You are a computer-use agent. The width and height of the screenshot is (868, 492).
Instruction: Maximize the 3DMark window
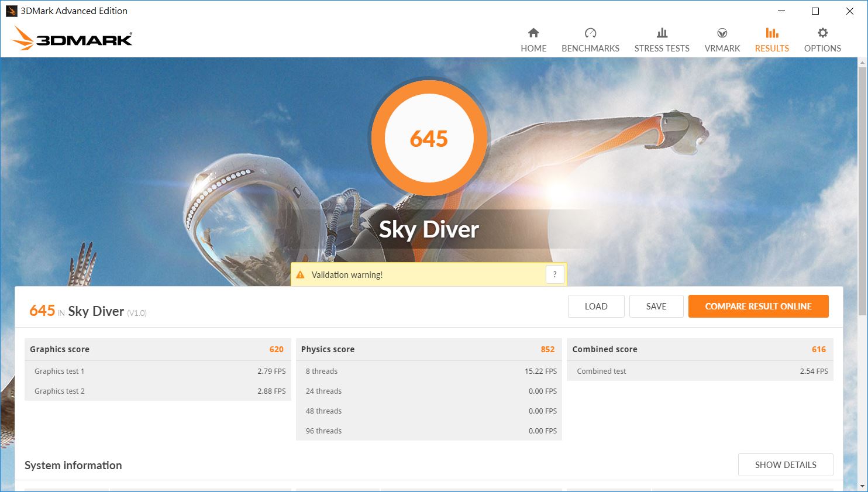[x=815, y=11]
